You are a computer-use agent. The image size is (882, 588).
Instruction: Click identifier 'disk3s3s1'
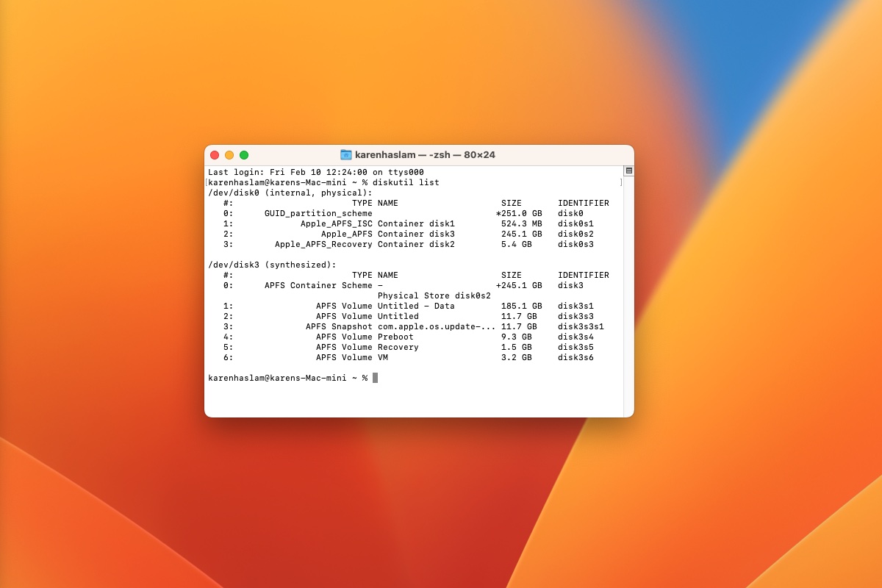[x=581, y=326]
